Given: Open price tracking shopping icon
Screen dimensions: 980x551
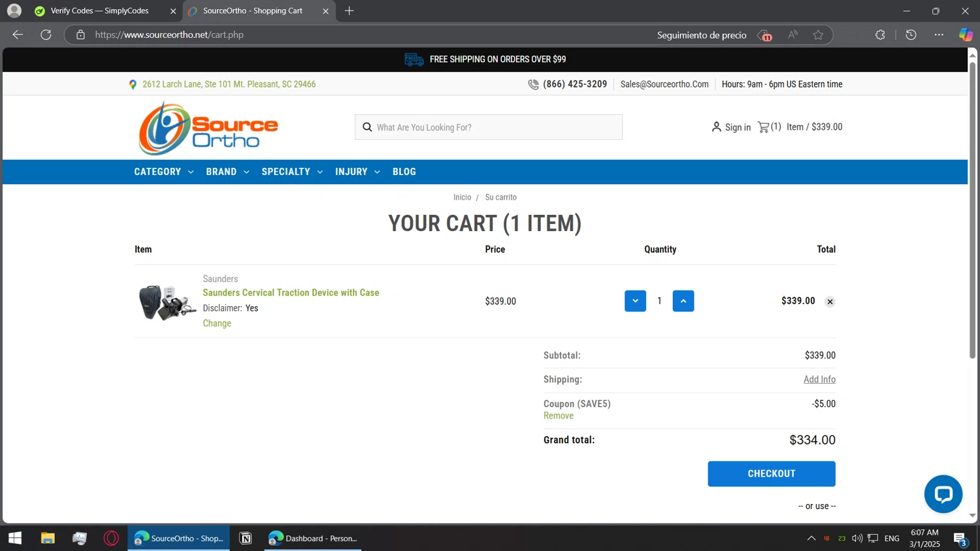Looking at the screenshot, I should click(x=764, y=35).
